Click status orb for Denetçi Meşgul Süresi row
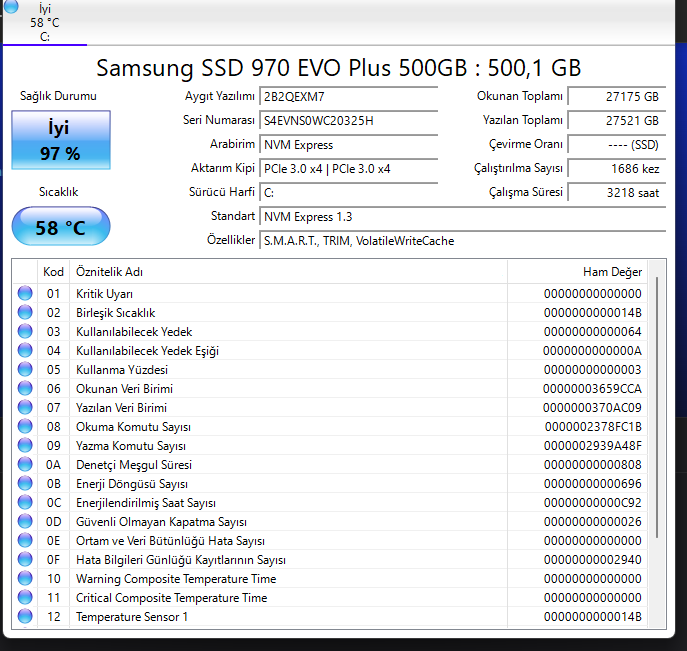This screenshot has width=687, height=651. coord(25,464)
